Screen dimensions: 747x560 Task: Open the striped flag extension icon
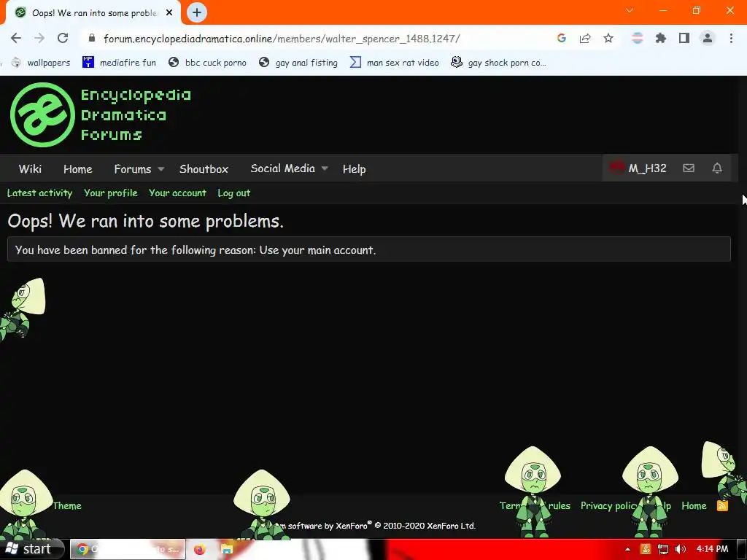tap(637, 38)
